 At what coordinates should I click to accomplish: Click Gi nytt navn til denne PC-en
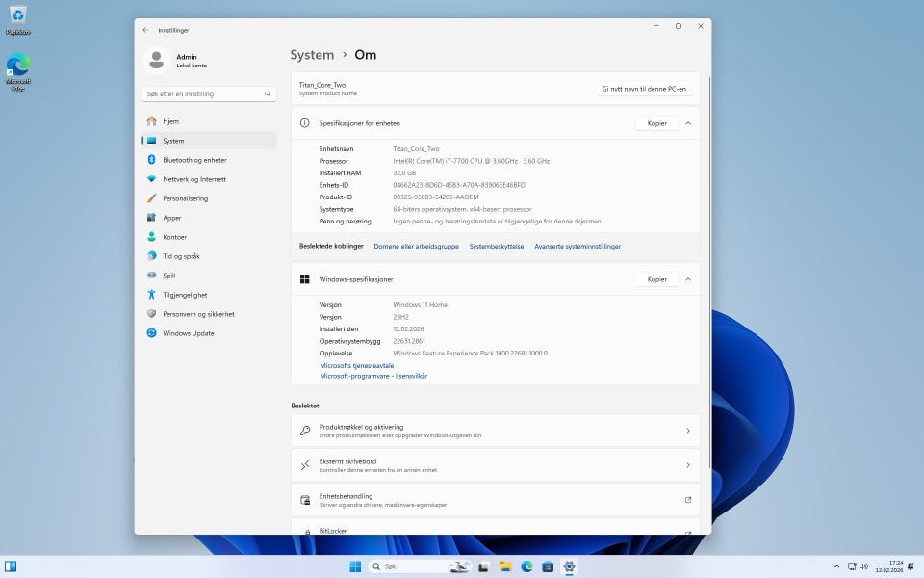(x=644, y=89)
